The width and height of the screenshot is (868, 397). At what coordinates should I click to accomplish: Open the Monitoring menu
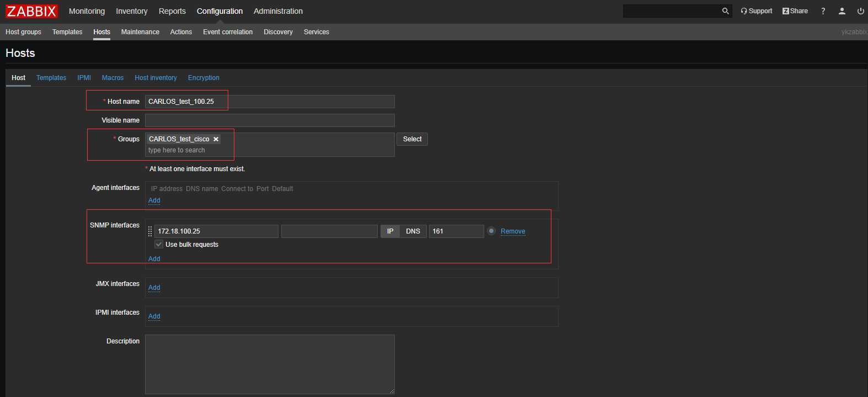[x=87, y=11]
